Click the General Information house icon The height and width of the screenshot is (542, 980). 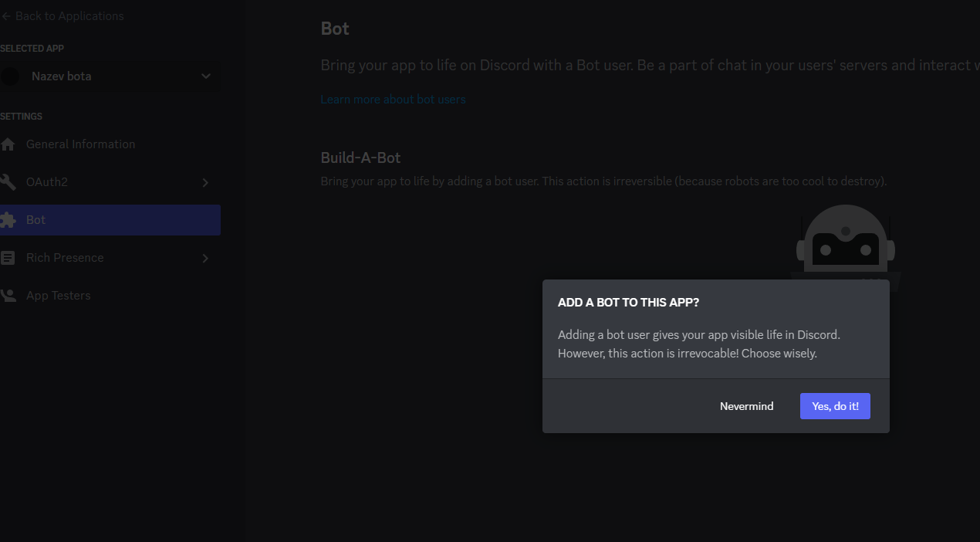click(9, 144)
